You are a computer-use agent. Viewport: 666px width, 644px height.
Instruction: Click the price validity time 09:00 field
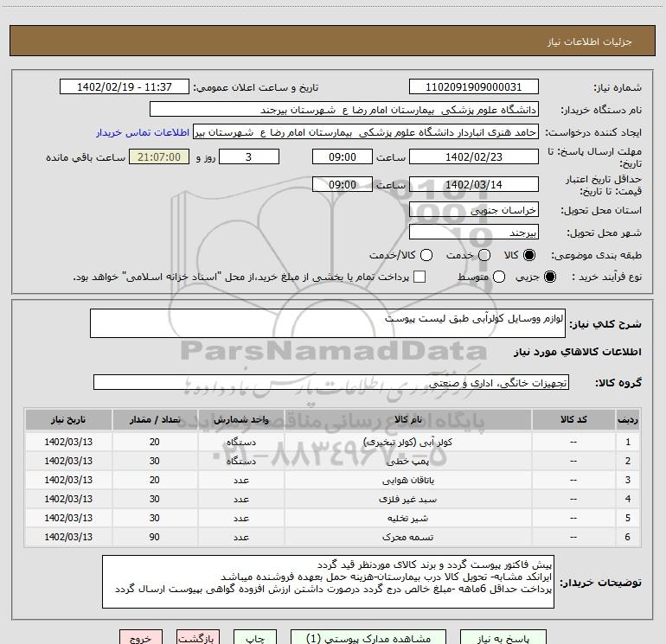tap(343, 184)
